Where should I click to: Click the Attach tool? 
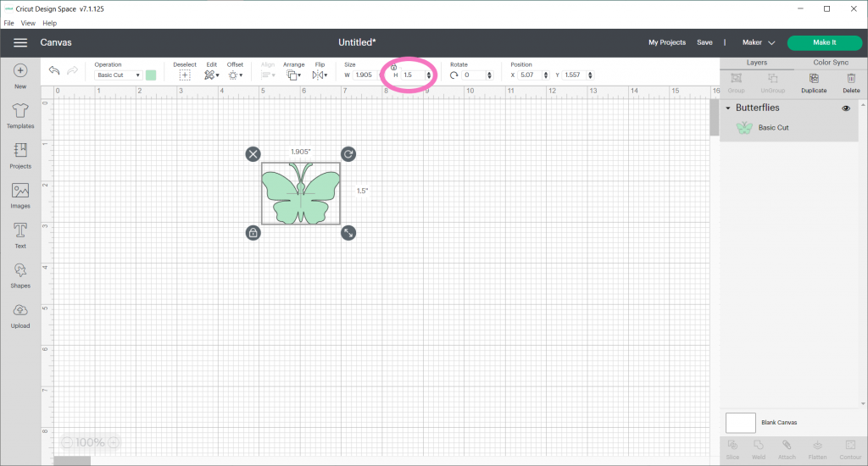tap(787, 449)
